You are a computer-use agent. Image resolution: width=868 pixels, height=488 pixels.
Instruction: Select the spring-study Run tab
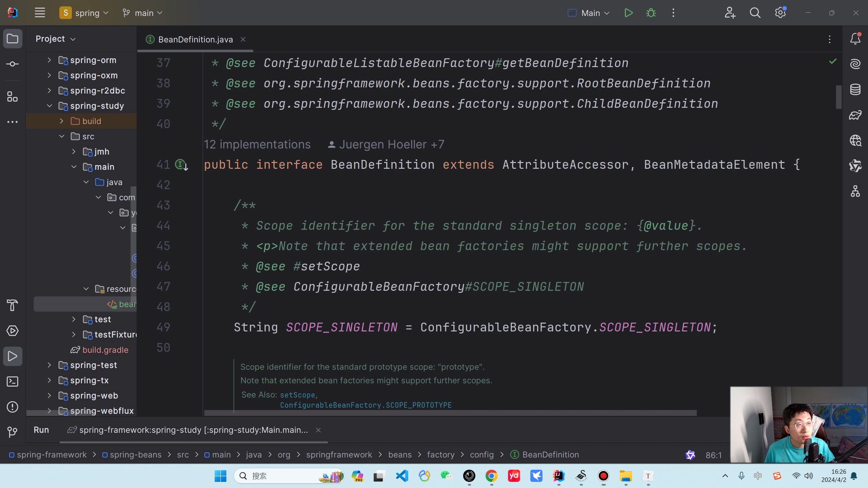(193, 430)
